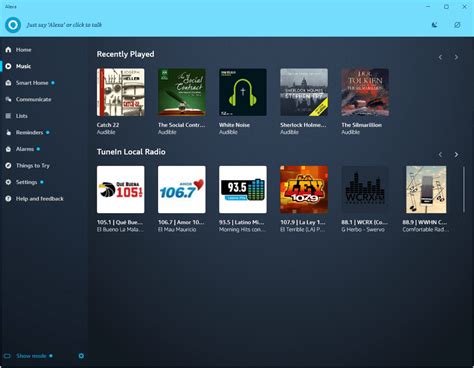The height and width of the screenshot is (368, 474).
Task: Play the WCRX 88.1 station logo
Action: point(365,190)
